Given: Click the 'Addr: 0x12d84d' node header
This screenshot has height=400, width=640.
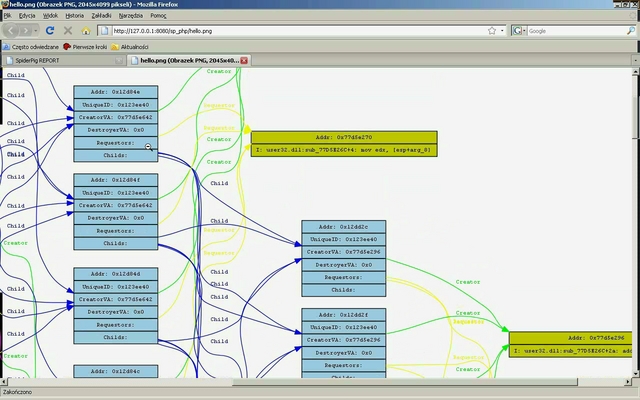Looking at the screenshot, I should pyautogui.click(x=116, y=274).
